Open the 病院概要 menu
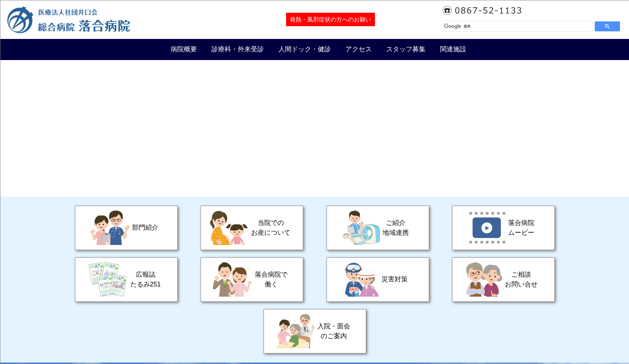The width and height of the screenshot is (629, 364). (x=183, y=49)
